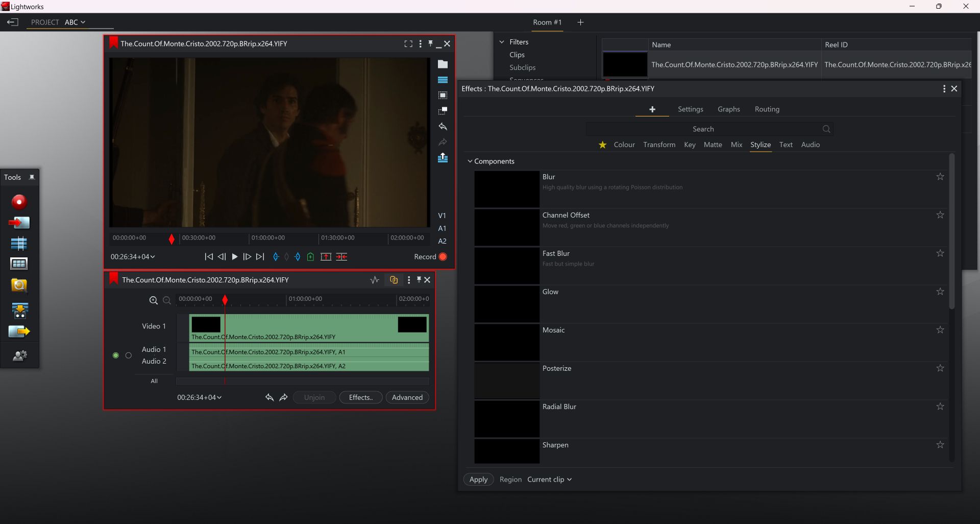Image resolution: width=980 pixels, height=524 pixels.
Task: Pin the Tools panel
Action: click(32, 177)
